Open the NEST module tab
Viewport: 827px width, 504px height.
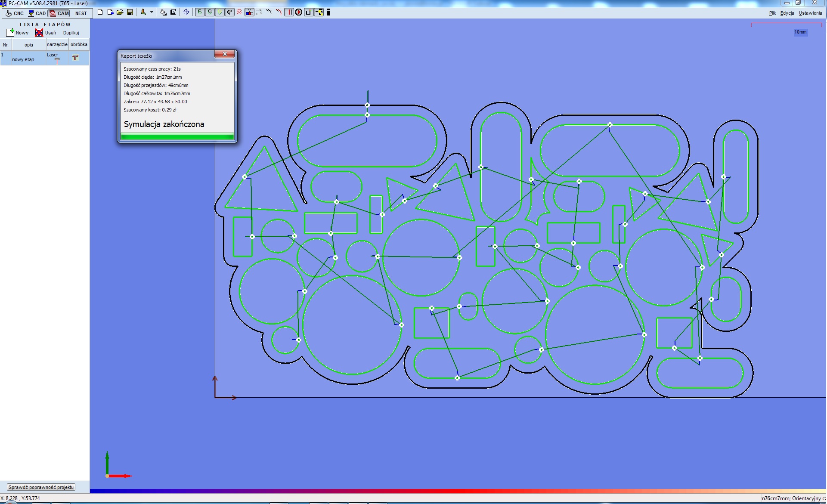(x=81, y=13)
